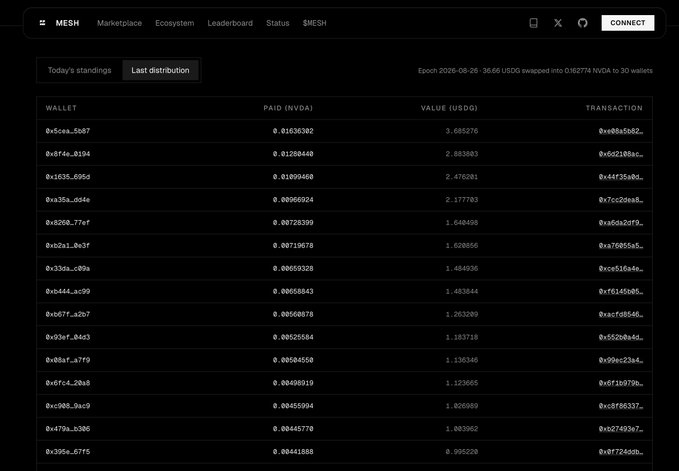This screenshot has width=679, height=471.
Task: Open transaction link 0x552b0a4d…
Action: coord(621,337)
